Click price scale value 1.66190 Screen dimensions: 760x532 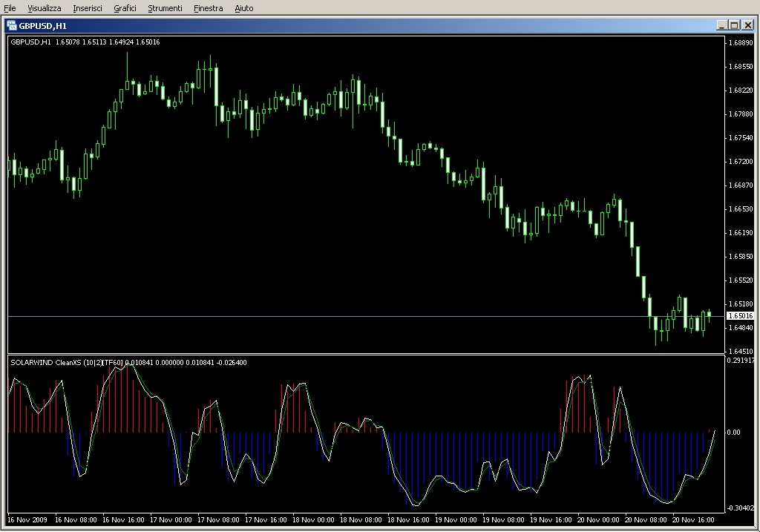point(741,232)
